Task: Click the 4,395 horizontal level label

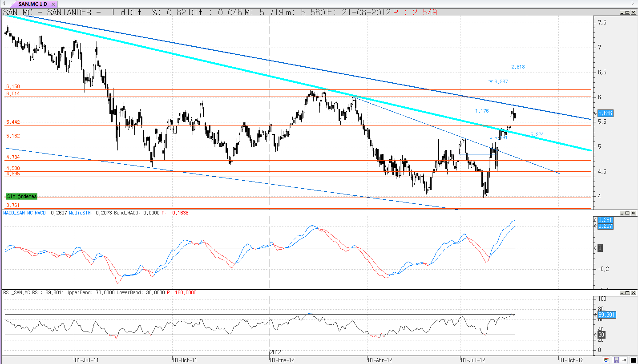Action: (13, 174)
